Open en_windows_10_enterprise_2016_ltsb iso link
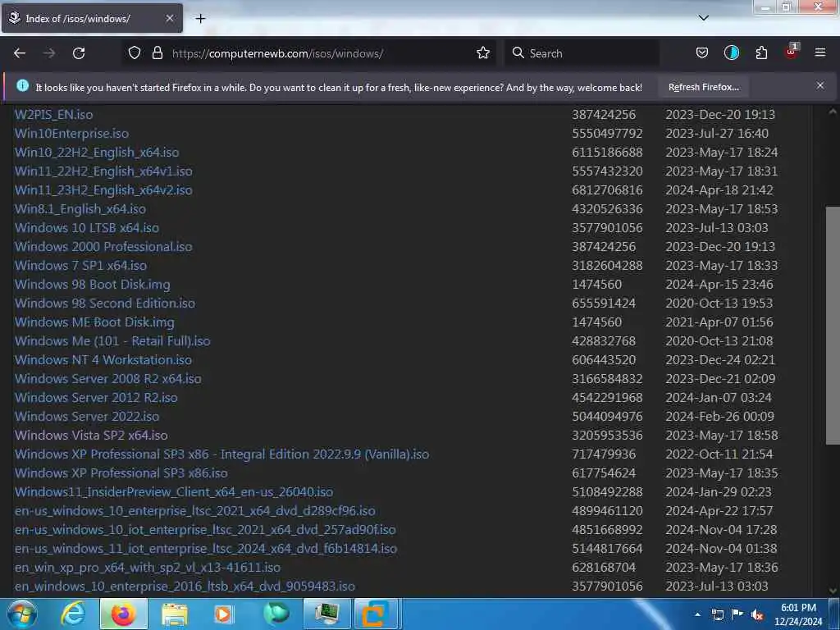 click(x=185, y=586)
